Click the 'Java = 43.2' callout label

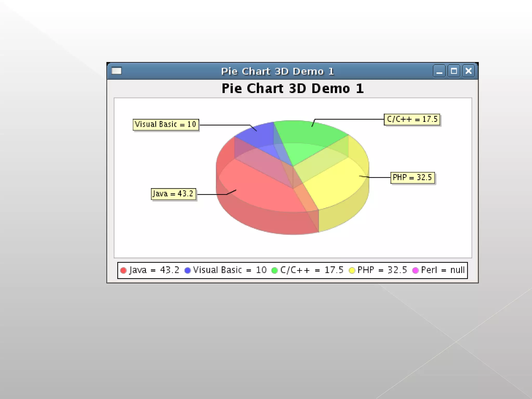click(173, 194)
